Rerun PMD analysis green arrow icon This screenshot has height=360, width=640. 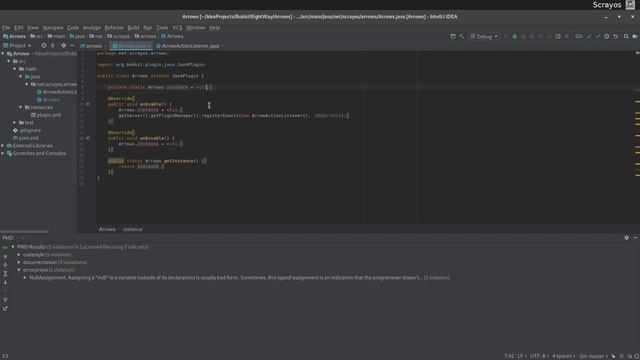(x=5, y=247)
